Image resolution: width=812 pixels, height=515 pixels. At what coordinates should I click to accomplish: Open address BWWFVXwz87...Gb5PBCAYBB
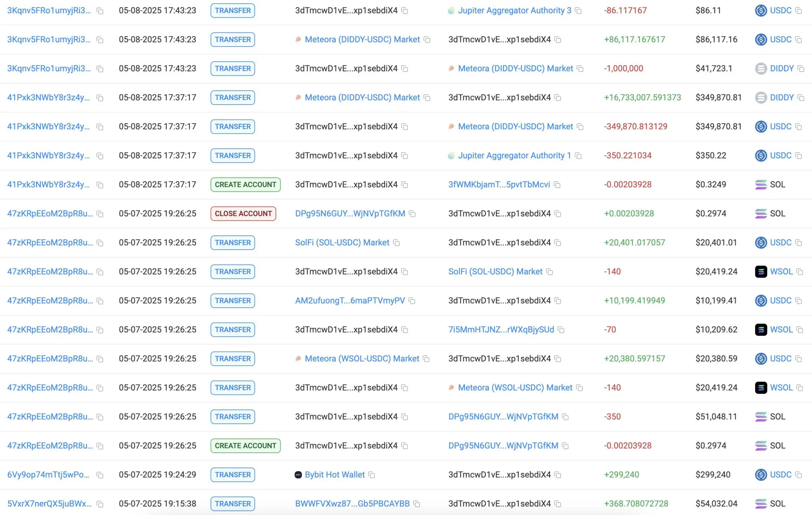point(352,504)
